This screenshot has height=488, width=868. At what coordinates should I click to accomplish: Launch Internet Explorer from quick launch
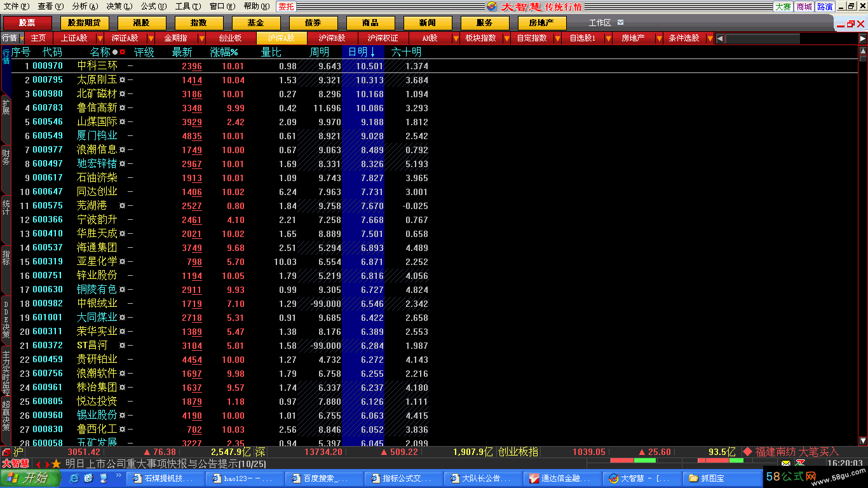74,478
